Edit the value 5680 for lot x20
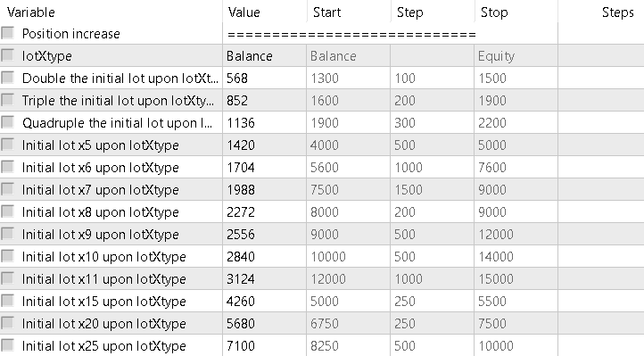The width and height of the screenshot is (644, 356). click(x=265, y=324)
